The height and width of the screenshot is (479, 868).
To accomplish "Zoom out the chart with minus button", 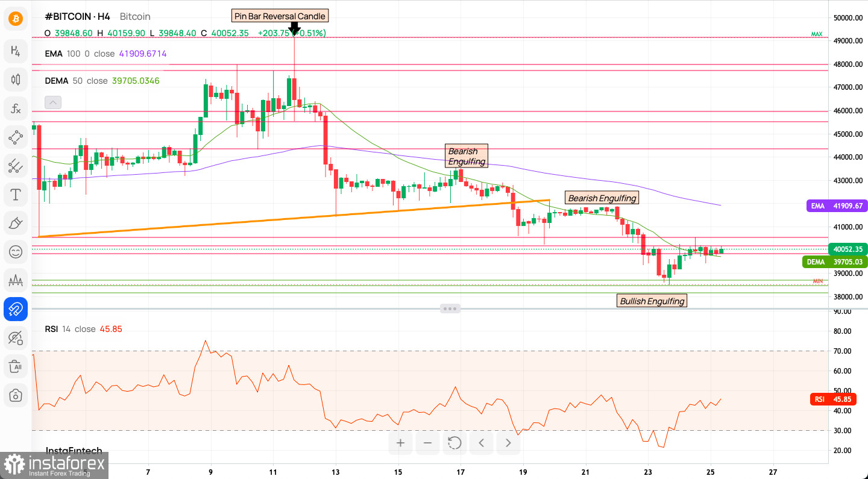I will pyautogui.click(x=427, y=443).
